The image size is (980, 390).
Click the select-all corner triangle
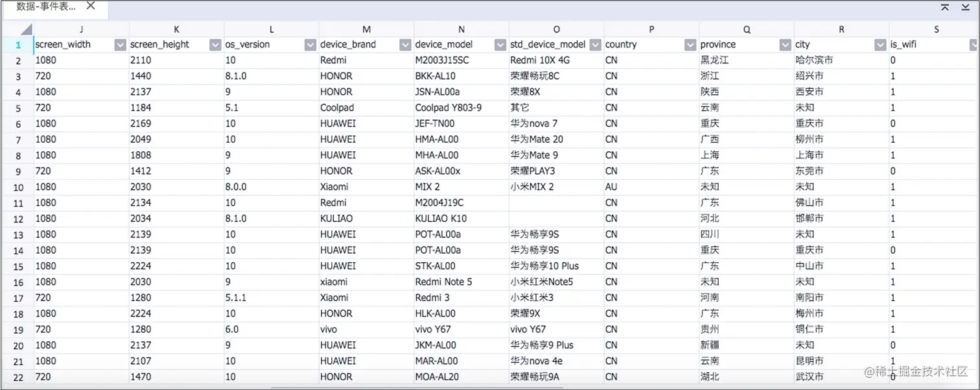[x=26, y=30]
